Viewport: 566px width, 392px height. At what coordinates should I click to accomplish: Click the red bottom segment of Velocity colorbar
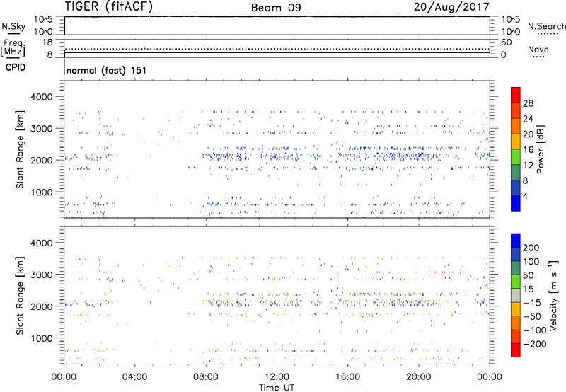point(516,350)
